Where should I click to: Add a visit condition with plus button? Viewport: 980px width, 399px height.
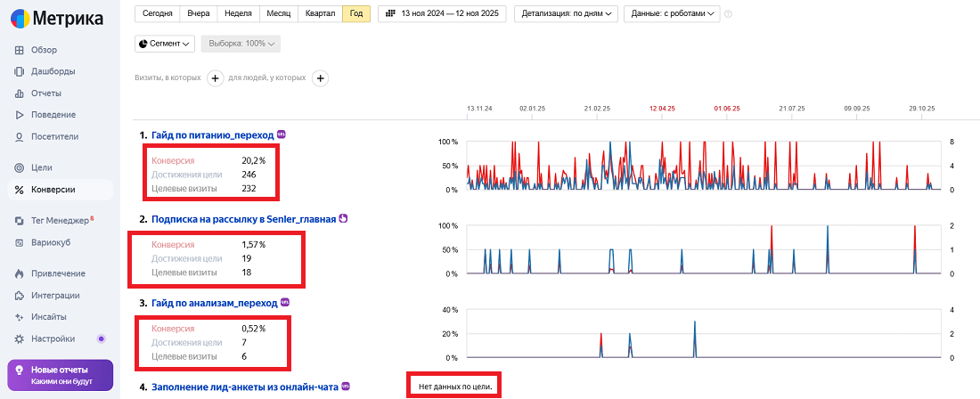click(x=215, y=78)
